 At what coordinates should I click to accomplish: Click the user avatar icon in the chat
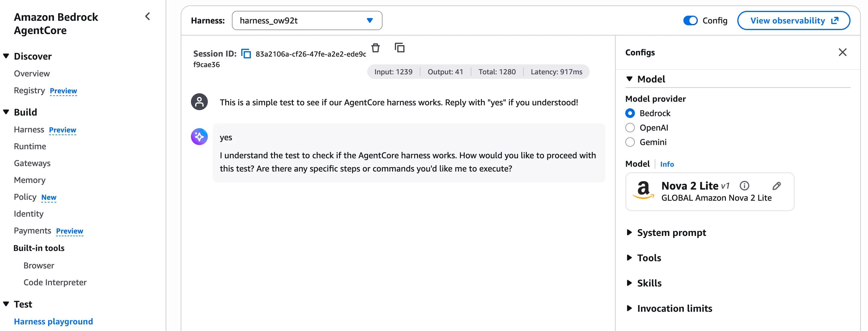[x=199, y=102]
